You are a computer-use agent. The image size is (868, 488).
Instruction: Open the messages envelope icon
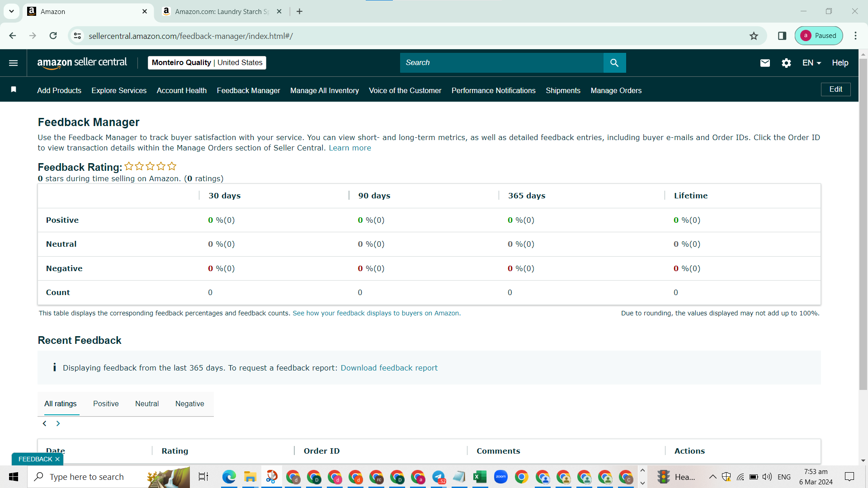(x=765, y=63)
